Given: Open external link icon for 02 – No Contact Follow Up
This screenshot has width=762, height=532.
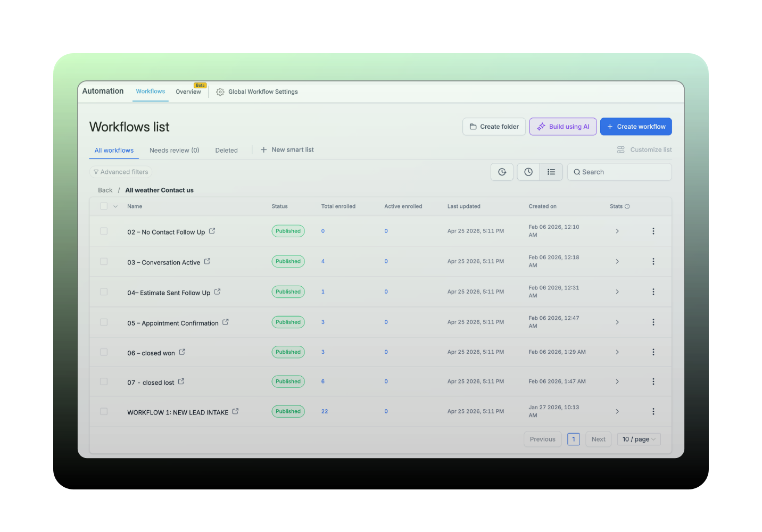Looking at the screenshot, I should tap(212, 231).
